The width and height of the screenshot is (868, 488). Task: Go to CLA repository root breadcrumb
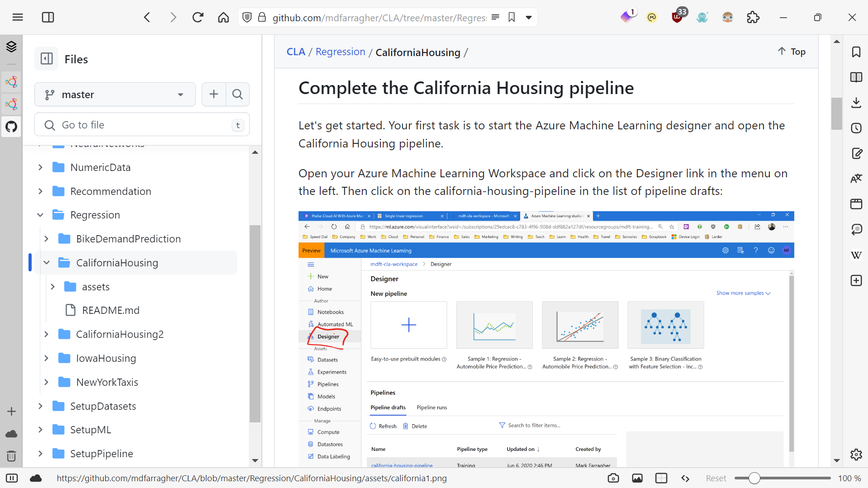pyautogui.click(x=296, y=52)
